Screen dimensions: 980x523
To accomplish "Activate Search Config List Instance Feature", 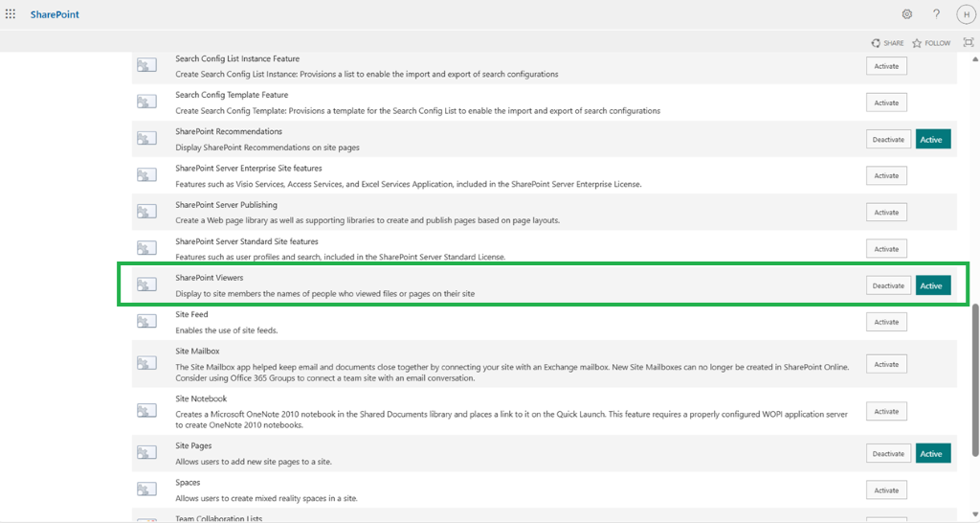I will coord(886,66).
